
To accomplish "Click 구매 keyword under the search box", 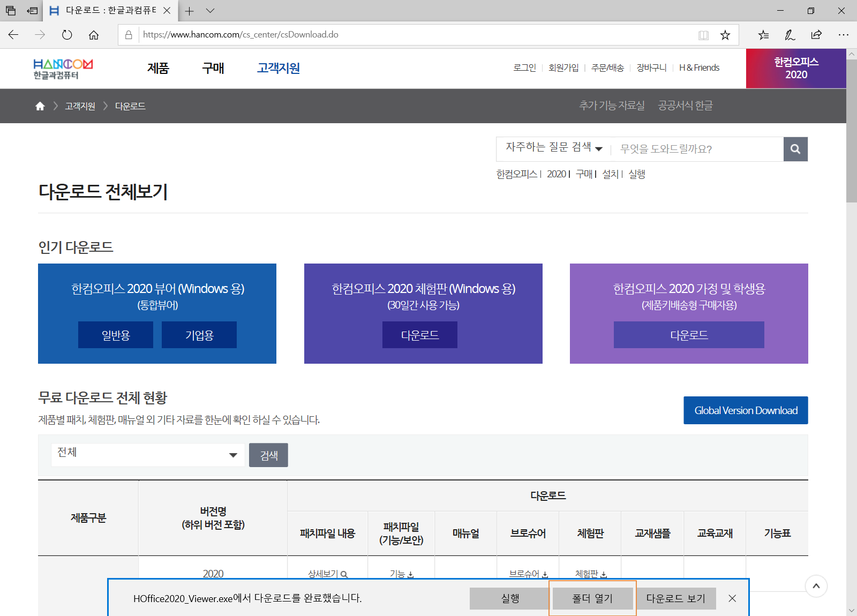I will 584,174.
